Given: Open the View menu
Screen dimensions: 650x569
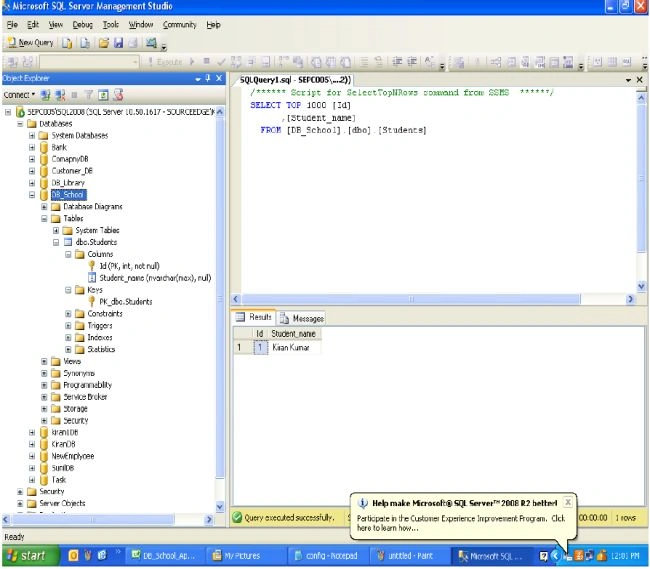Looking at the screenshot, I should click(x=56, y=25).
